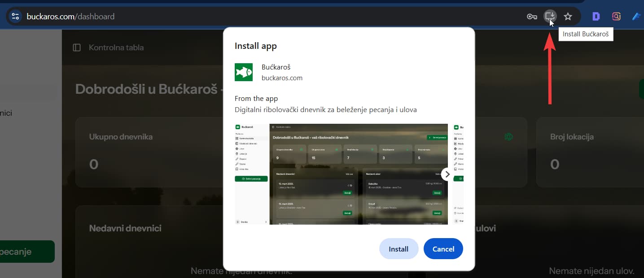This screenshot has height=278, width=644.
Task: Click the Install app dialog title
Action: tap(256, 46)
